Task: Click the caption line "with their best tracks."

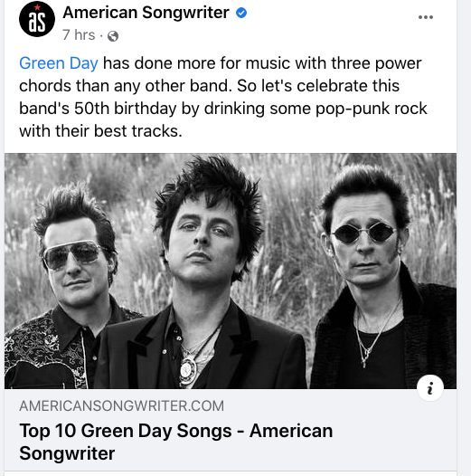Action: click(x=100, y=131)
